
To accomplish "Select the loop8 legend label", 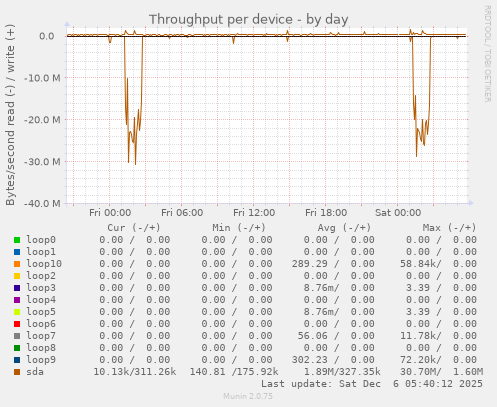I will pyautogui.click(x=41, y=348).
